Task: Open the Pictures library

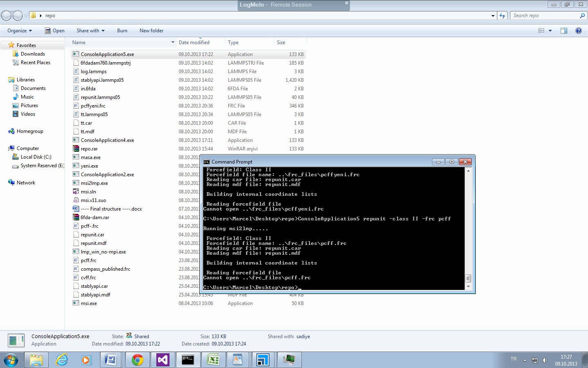Action: click(x=29, y=105)
